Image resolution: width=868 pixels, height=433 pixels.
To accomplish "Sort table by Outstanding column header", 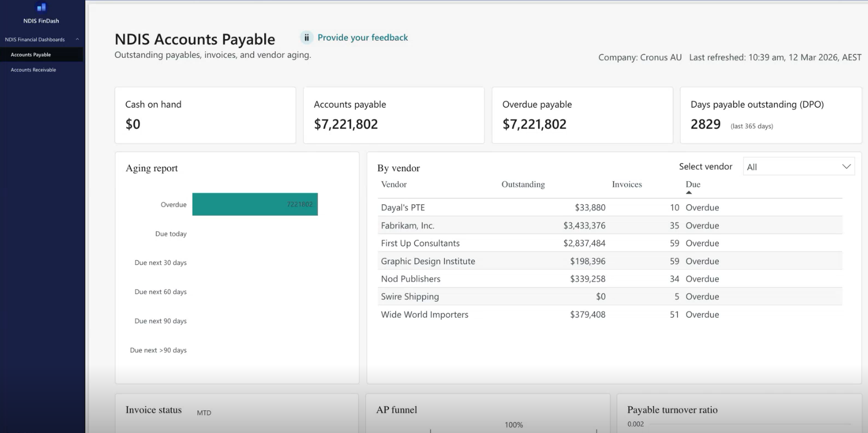I will click(x=523, y=185).
